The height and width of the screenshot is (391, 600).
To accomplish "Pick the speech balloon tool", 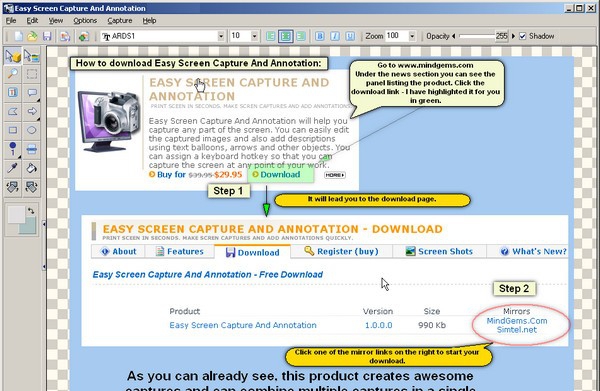I will click(31, 92).
